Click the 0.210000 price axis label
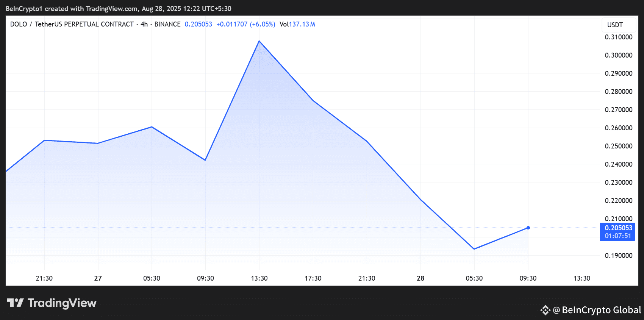Image resolution: width=644 pixels, height=320 pixels. point(619,219)
